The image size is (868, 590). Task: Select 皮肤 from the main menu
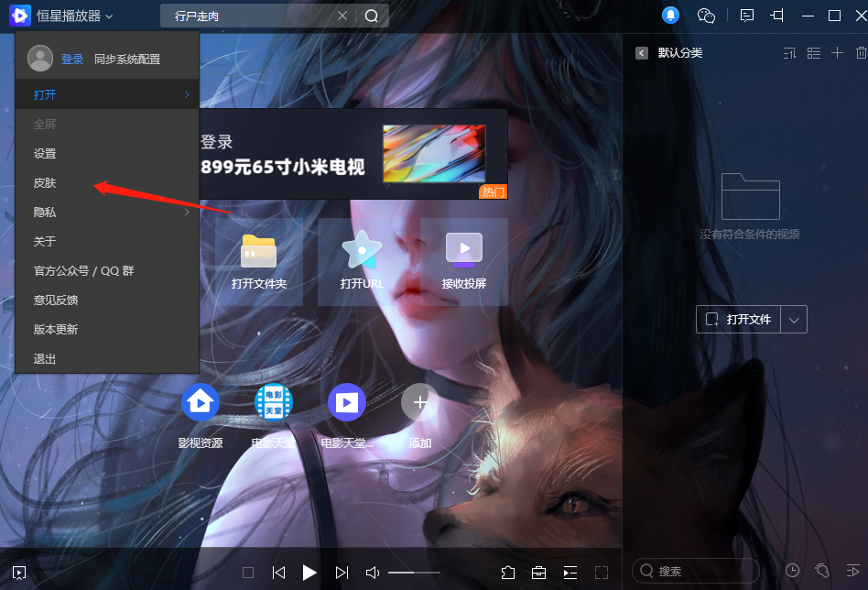click(x=45, y=182)
